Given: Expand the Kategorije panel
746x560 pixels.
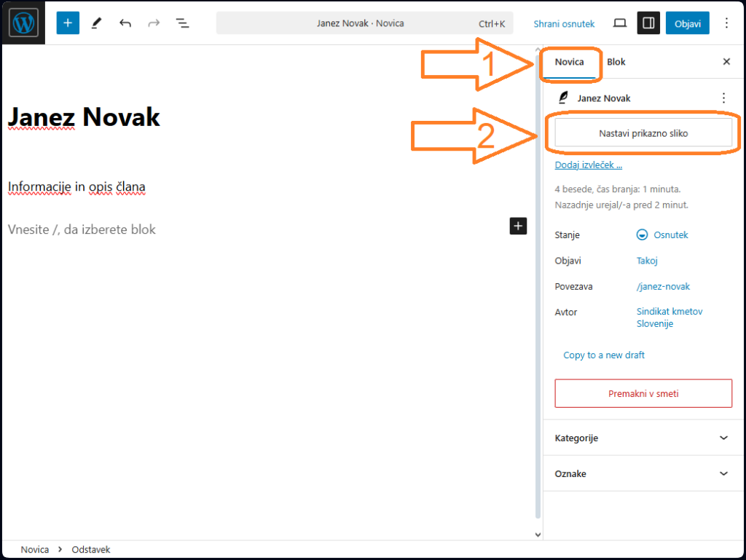Looking at the screenshot, I should pos(643,438).
